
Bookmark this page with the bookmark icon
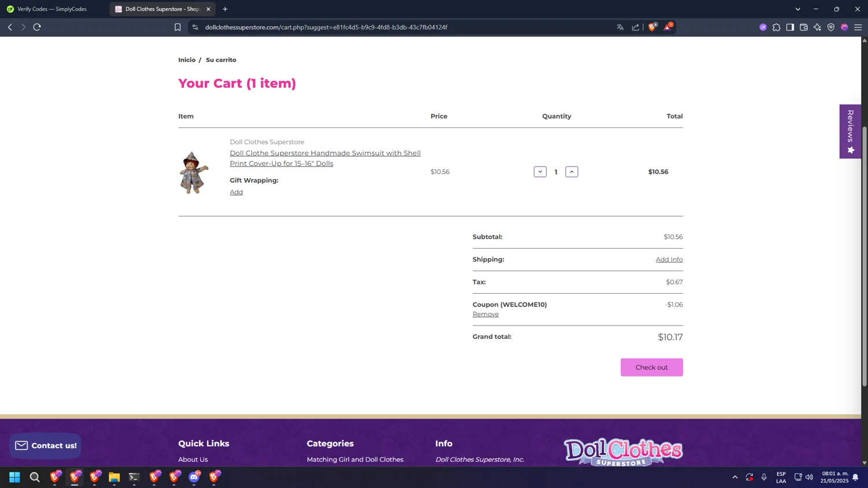pos(178,27)
